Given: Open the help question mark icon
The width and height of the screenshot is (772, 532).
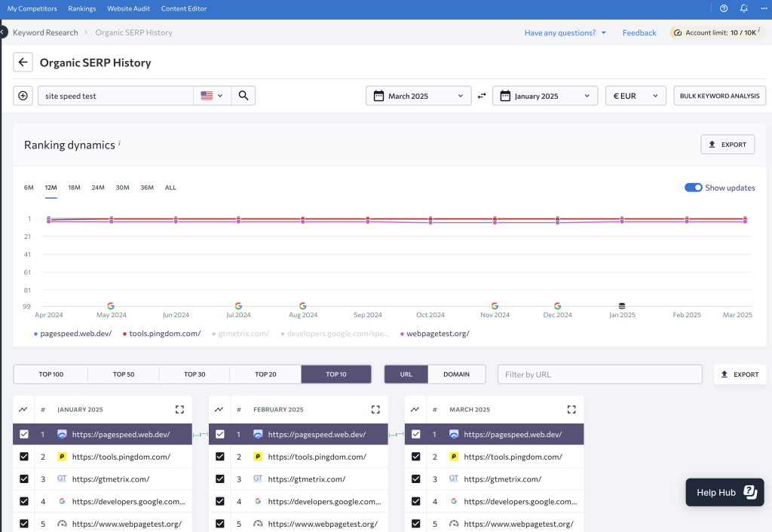Looking at the screenshot, I should [x=724, y=8].
